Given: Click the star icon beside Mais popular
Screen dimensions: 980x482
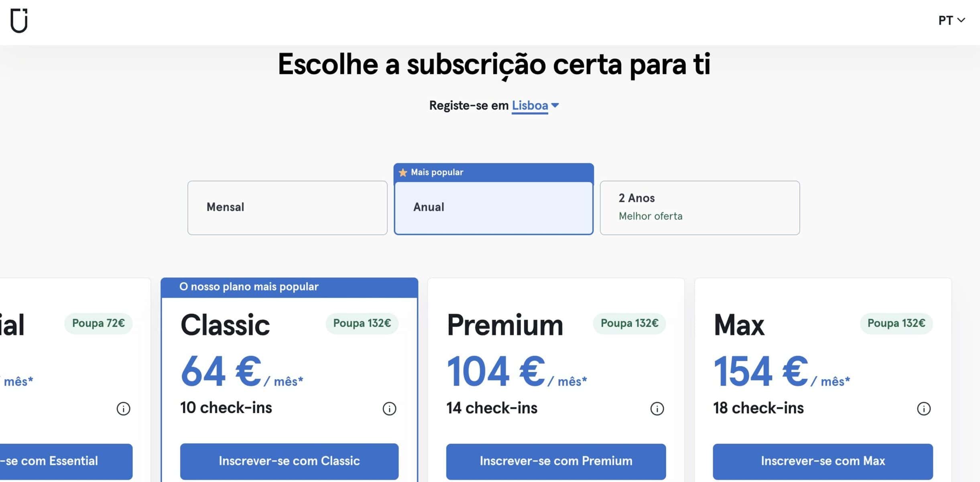Looking at the screenshot, I should pyautogui.click(x=403, y=172).
